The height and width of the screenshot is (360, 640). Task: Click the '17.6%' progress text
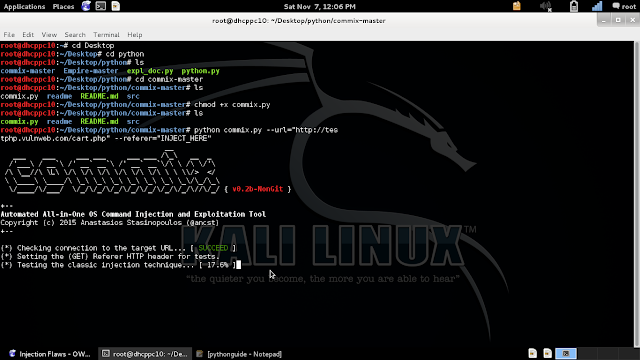tap(218, 265)
